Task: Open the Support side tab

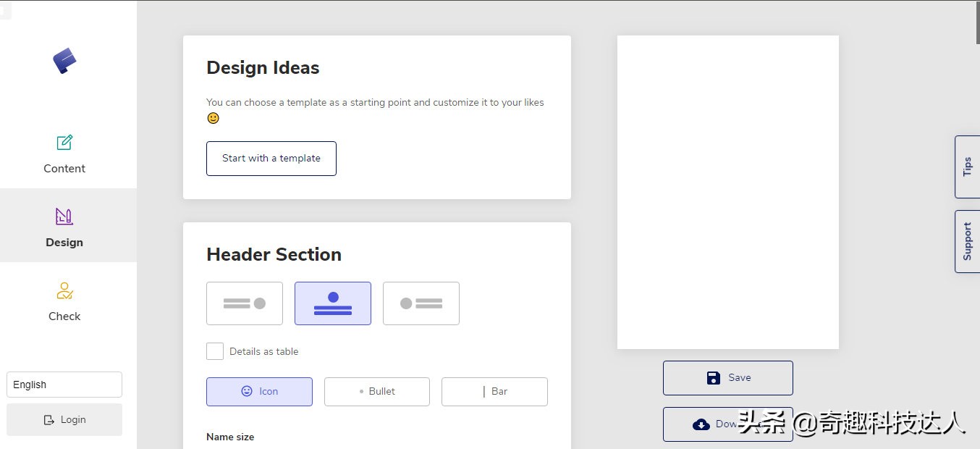Action: point(967,241)
